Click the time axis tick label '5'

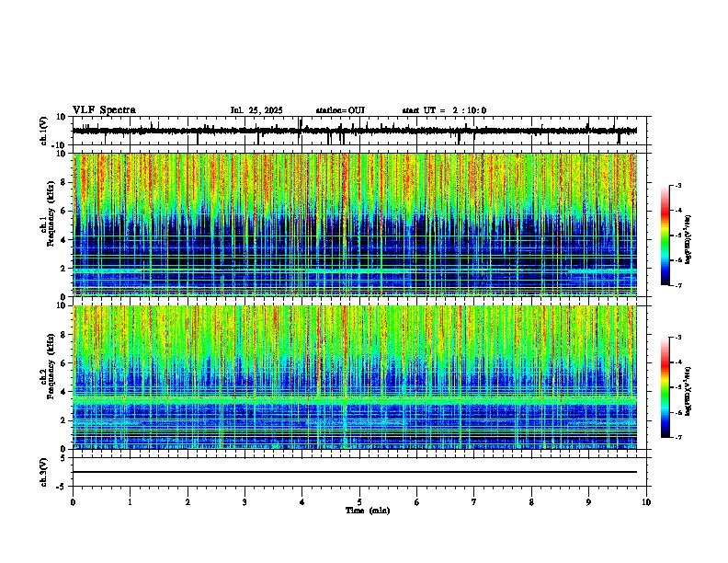tap(359, 502)
